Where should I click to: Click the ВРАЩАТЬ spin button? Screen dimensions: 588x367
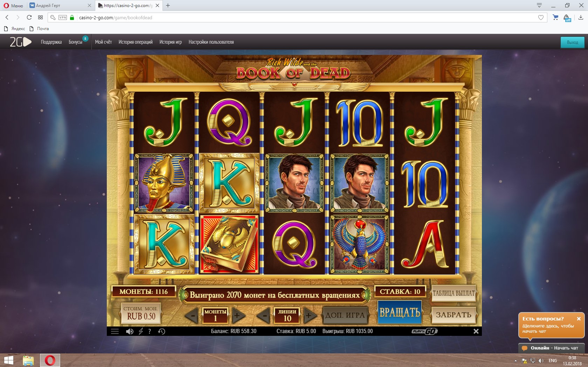coord(400,312)
